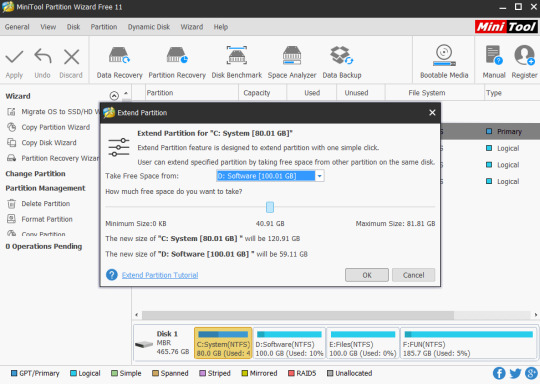Click the GPT/Primary legend swatch
This screenshot has width=540, height=384.
click(14, 373)
